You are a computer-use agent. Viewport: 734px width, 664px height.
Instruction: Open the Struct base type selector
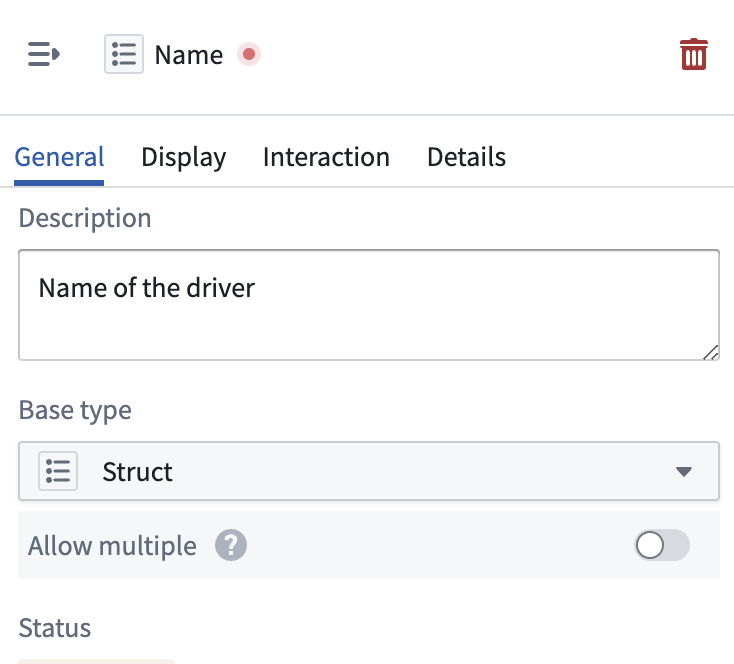tap(369, 471)
